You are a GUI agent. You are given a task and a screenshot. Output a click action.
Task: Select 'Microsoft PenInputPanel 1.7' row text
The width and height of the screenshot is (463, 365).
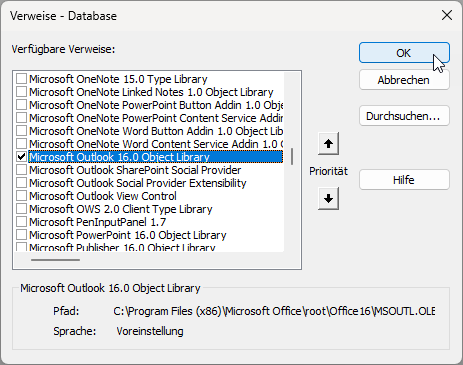[98, 222]
